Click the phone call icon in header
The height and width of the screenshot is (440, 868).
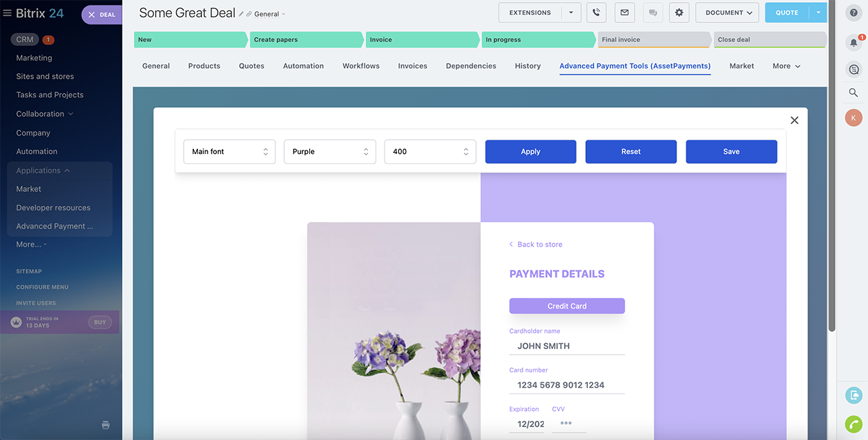pyautogui.click(x=596, y=12)
